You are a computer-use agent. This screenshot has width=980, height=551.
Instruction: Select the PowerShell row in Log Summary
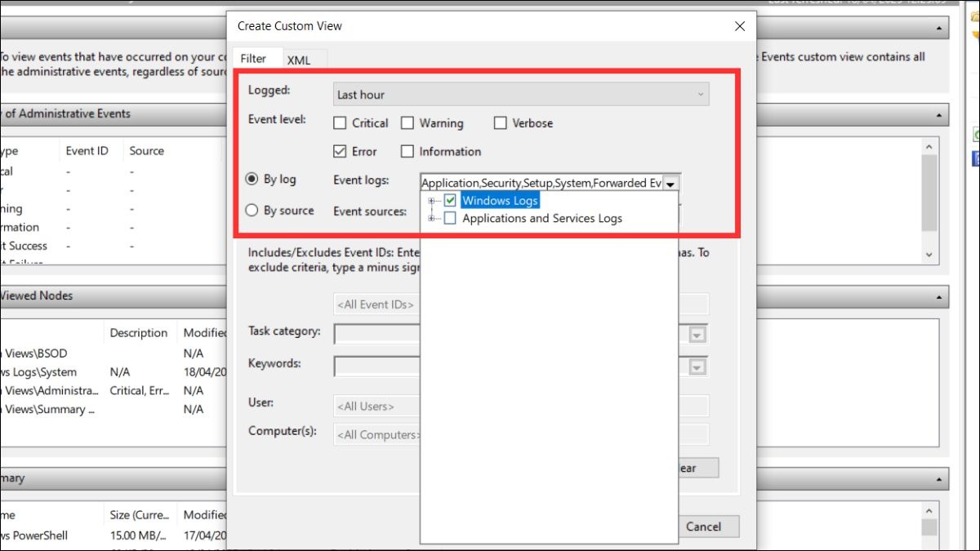[114, 535]
